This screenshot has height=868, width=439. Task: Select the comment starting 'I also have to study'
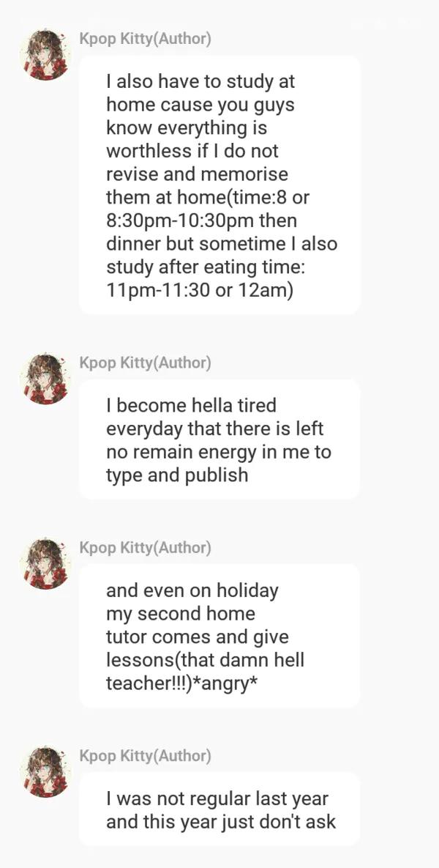(x=219, y=185)
